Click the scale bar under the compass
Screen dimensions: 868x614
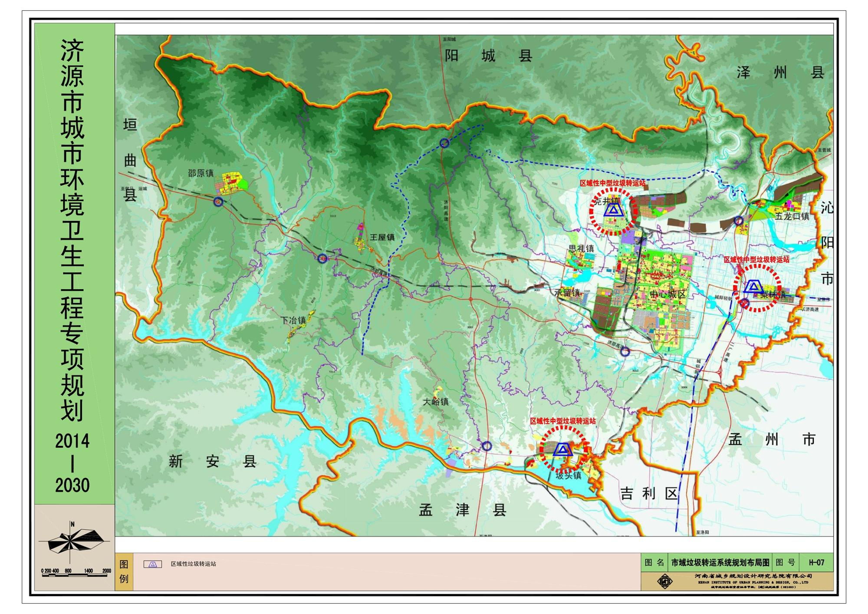click(x=76, y=574)
